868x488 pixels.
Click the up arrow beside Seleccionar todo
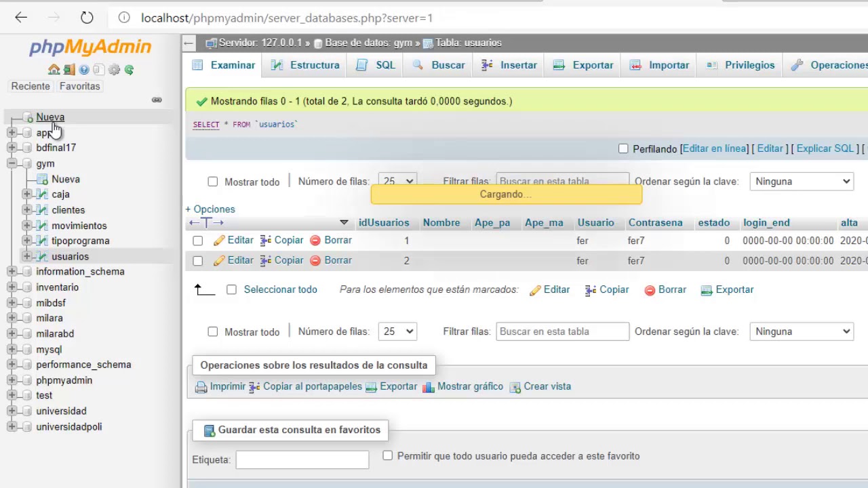[204, 290]
